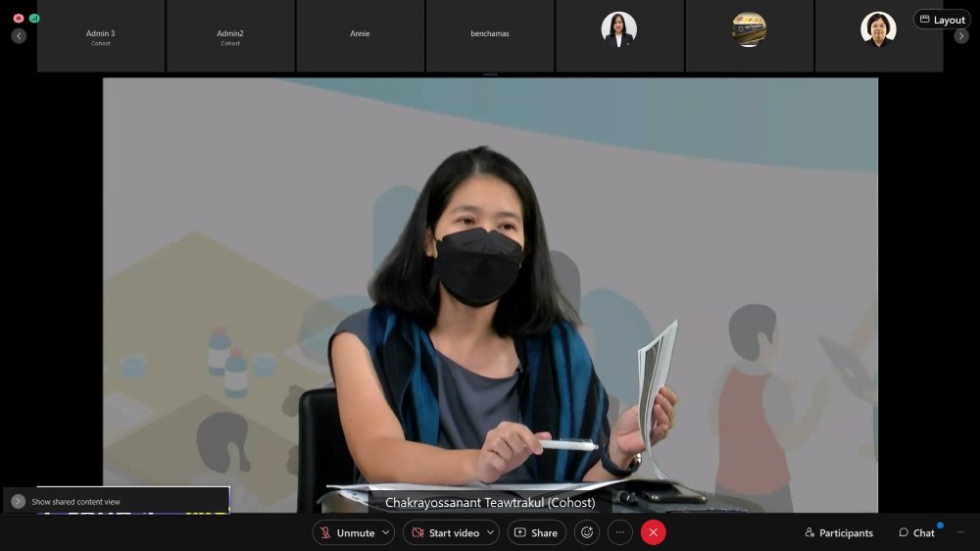Open the Layout menu

(942, 20)
